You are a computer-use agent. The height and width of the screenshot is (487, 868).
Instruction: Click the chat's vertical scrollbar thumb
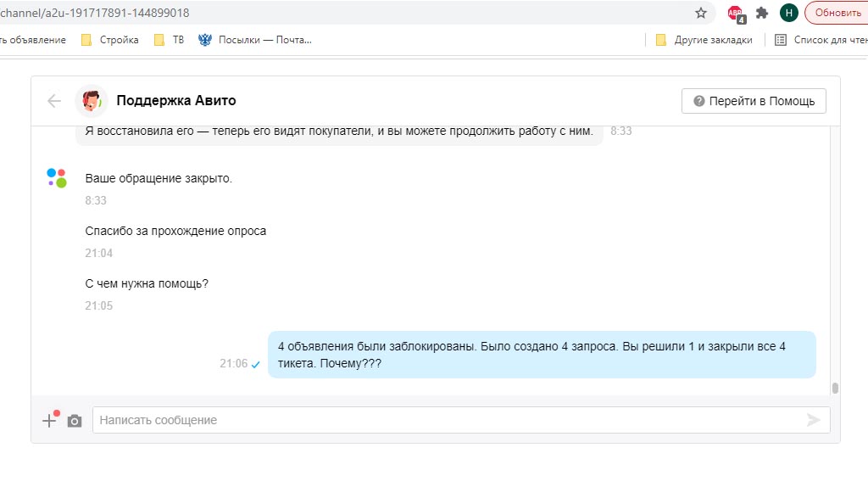(835, 389)
